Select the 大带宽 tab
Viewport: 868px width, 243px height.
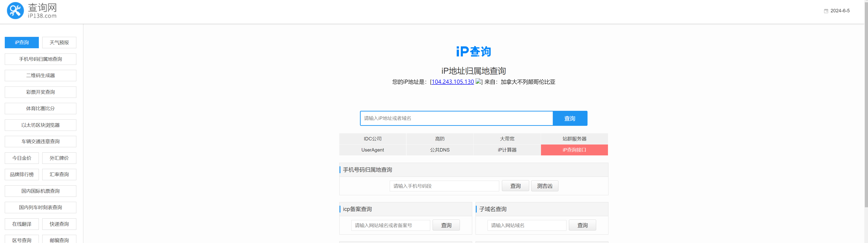click(x=507, y=139)
